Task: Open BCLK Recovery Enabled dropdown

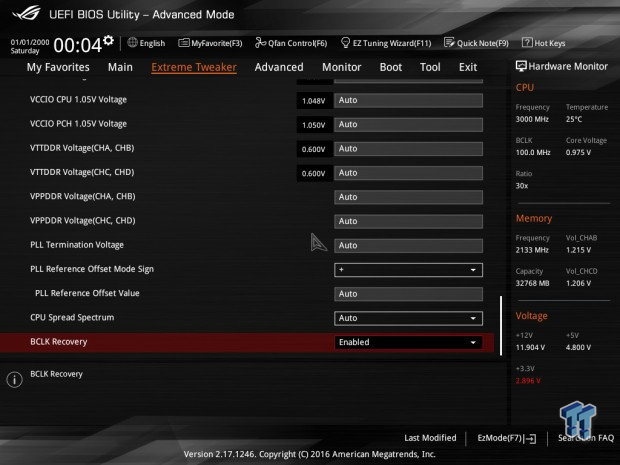Action: click(x=408, y=342)
